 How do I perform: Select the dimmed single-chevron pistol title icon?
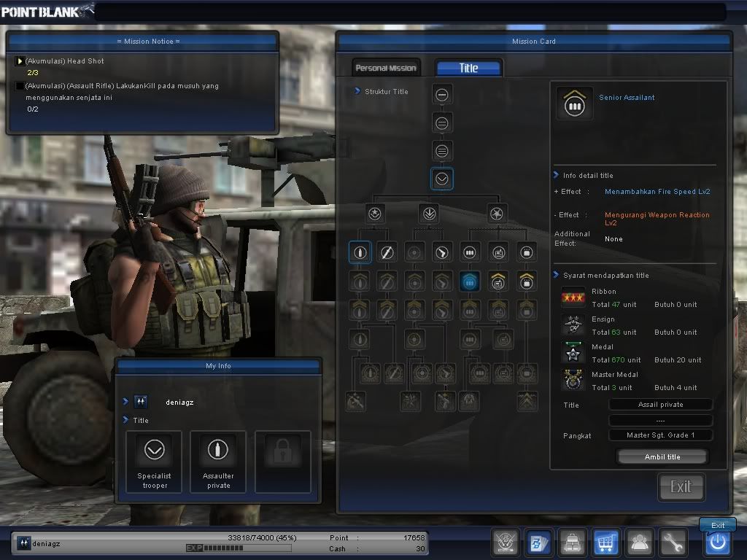[x=442, y=282]
